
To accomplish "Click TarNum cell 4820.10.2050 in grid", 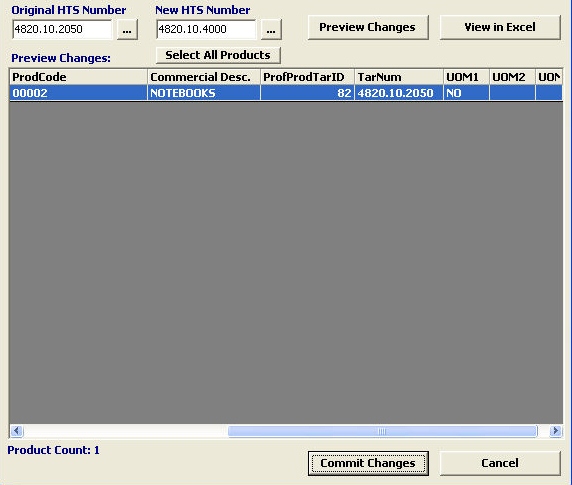I will point(399,93).
